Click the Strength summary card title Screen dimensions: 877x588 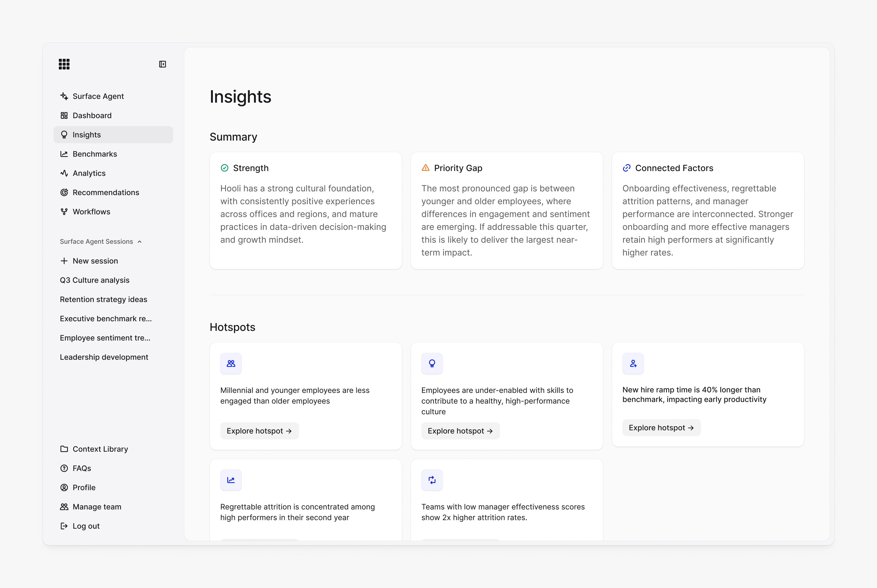click(x=251, y=168)
